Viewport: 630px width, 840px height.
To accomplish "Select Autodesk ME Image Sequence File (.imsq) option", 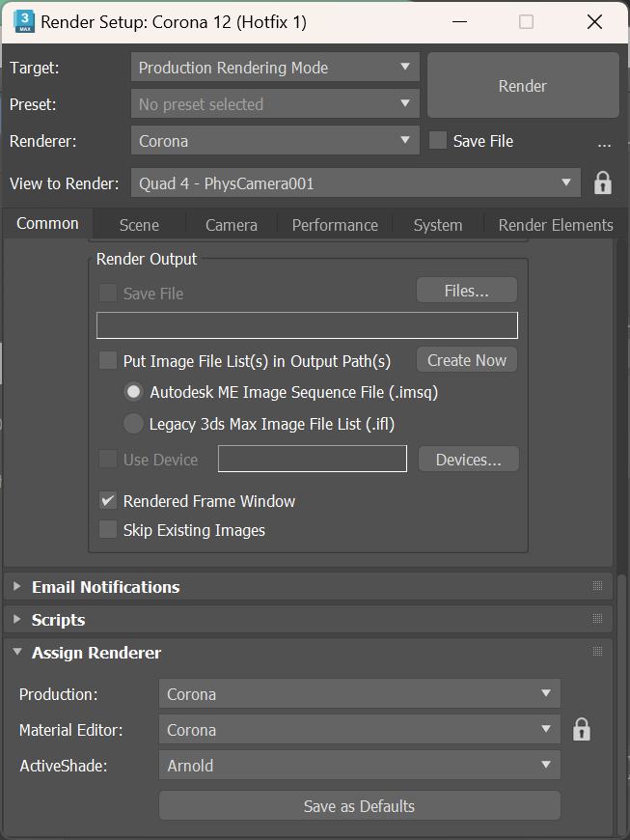I will pos(133,392).
